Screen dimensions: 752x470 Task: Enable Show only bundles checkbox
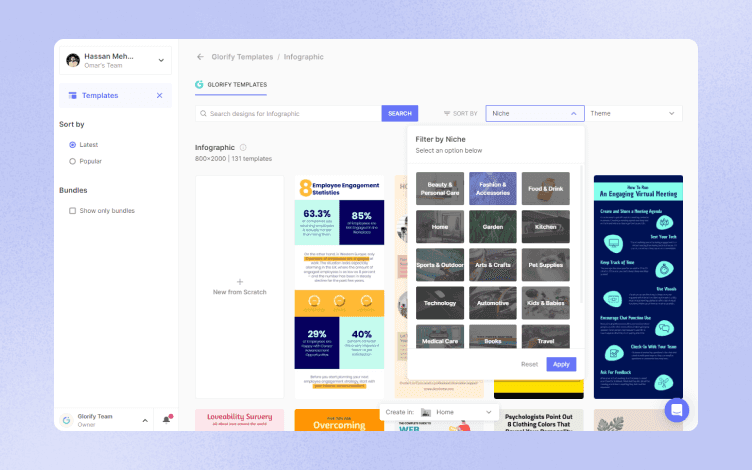pos(72,211)
